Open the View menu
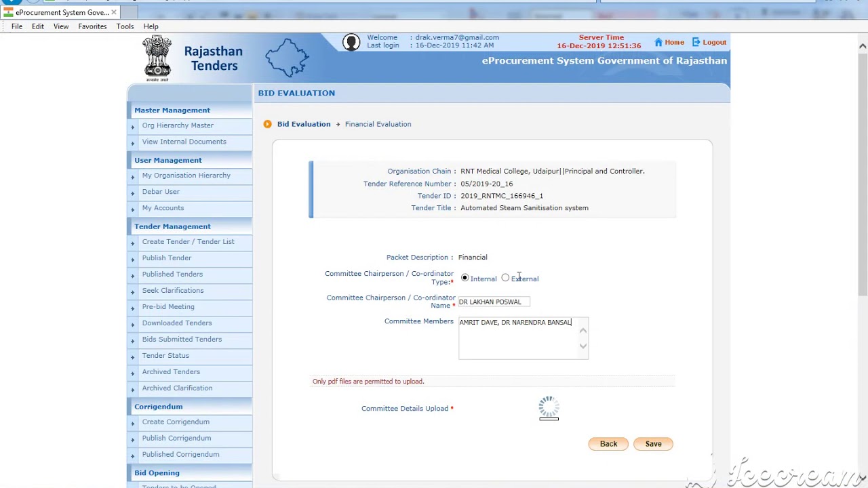 pyautogui.click(x=61, y=26)
